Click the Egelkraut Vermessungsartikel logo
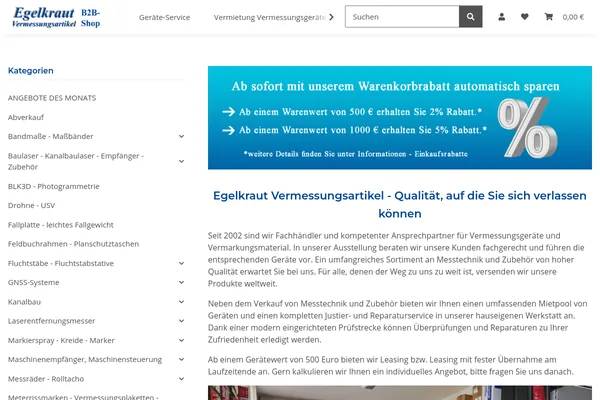 point(56,17)
